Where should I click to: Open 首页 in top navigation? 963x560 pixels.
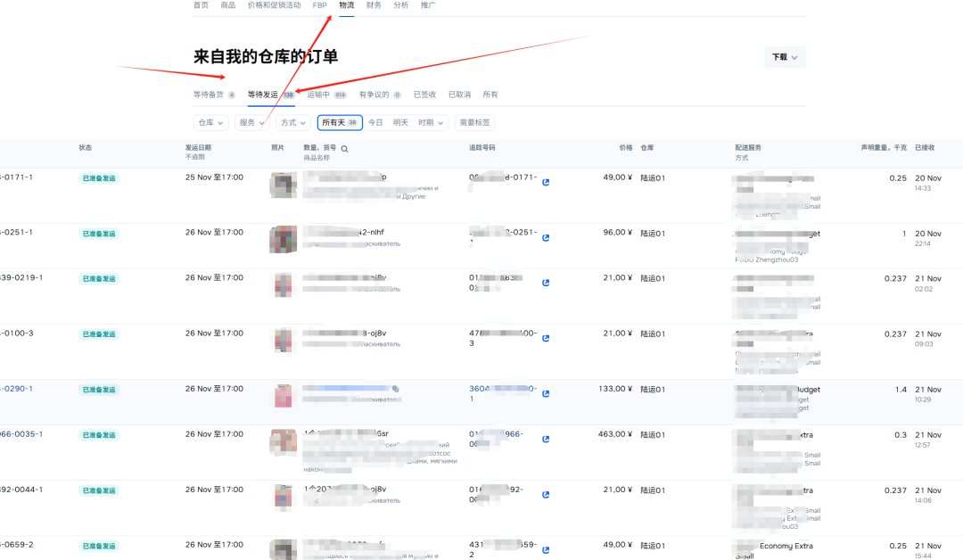tap(201, 5)
